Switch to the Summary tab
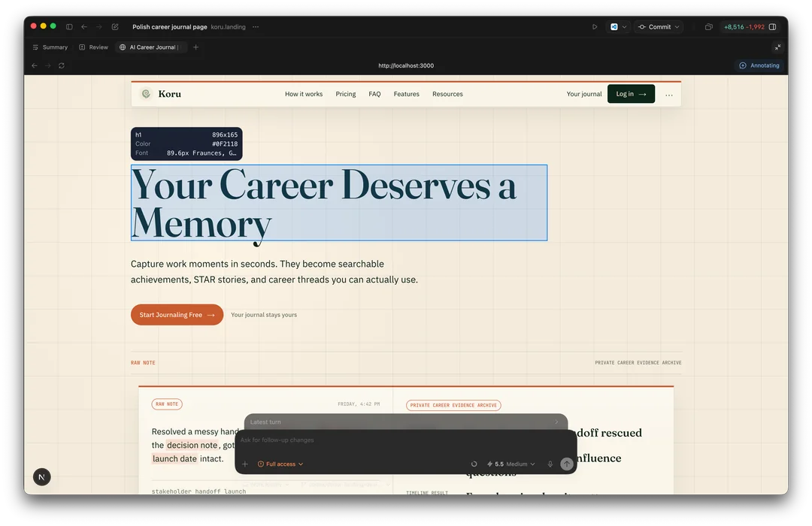 click(50, 47)
